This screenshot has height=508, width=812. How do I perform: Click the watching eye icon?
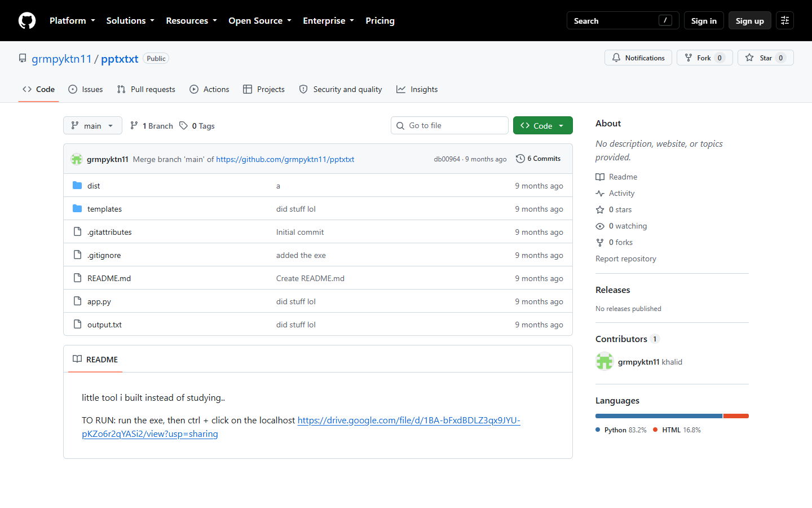coord(600,226)
